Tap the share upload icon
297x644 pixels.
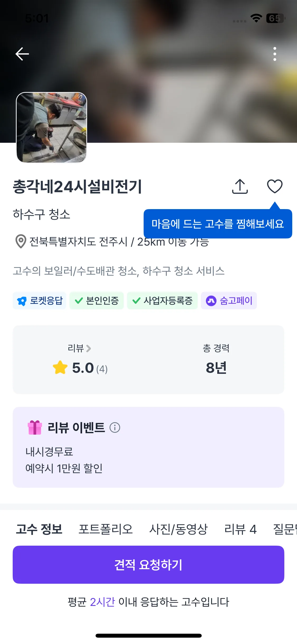240,186
